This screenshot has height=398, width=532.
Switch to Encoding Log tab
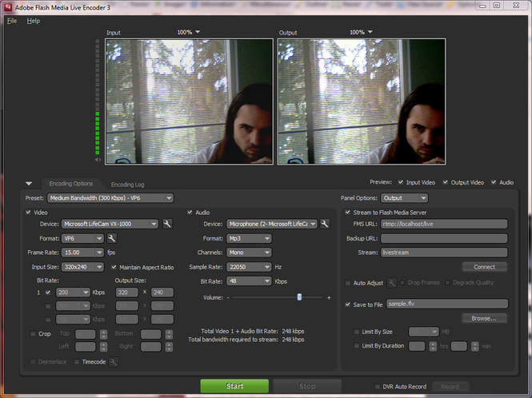click(127, 185)
